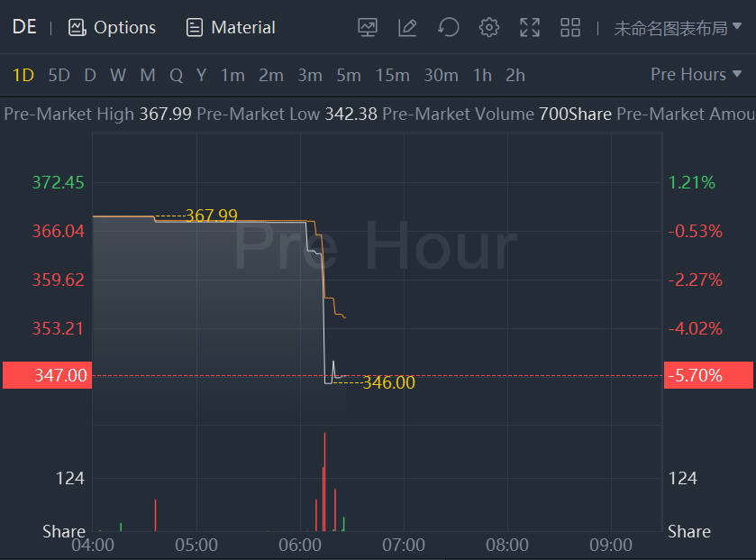
Task: Switch to the 5D timeframe
Action: [x=59, y=75]
